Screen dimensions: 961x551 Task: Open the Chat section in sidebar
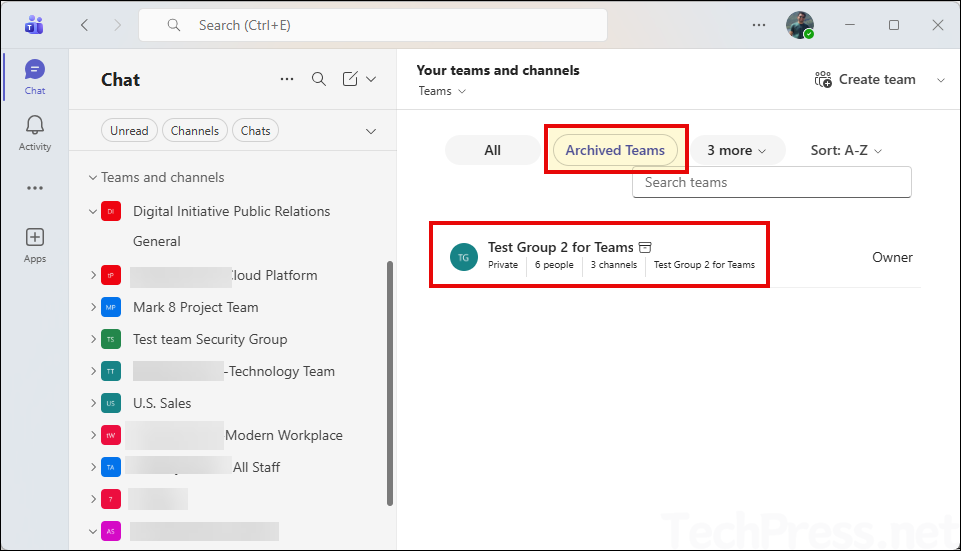[x=34, y=77]
